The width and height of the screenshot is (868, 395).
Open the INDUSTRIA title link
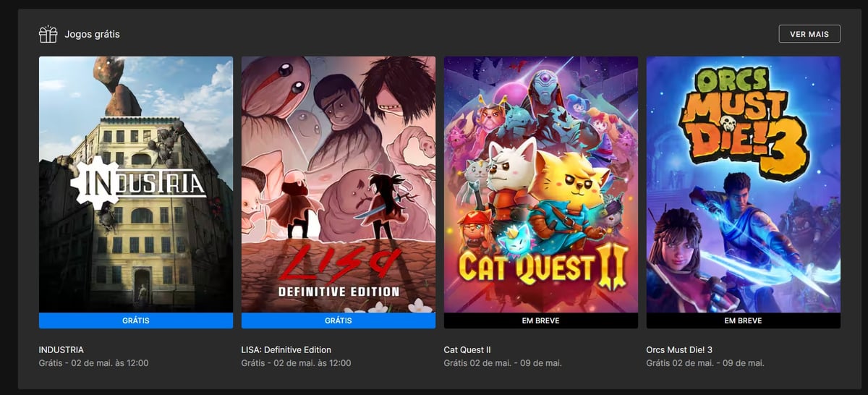pyautogui.click(x=61, y=350)
